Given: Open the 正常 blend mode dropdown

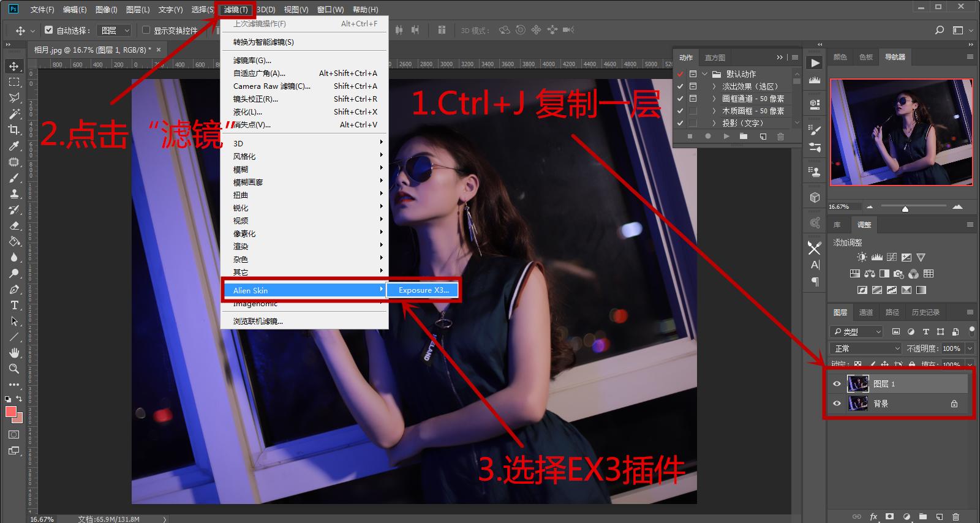Looking at the screenshot, I should [867, 348].
